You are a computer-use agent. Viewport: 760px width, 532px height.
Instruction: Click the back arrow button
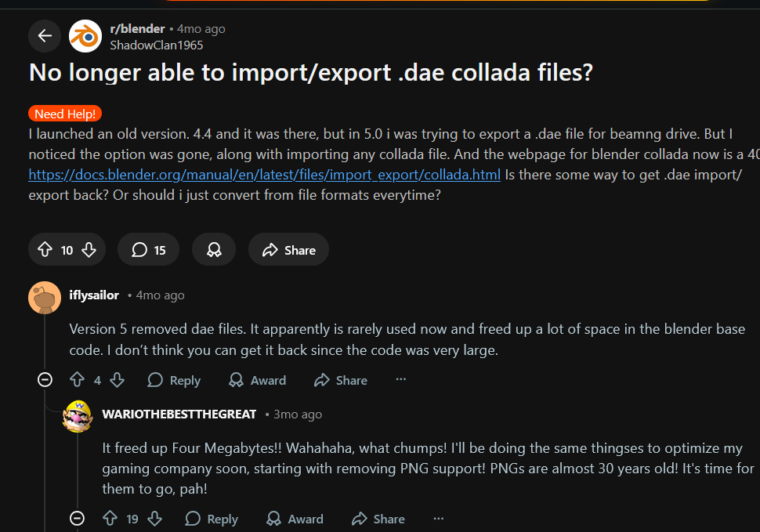tap(45, 35)
